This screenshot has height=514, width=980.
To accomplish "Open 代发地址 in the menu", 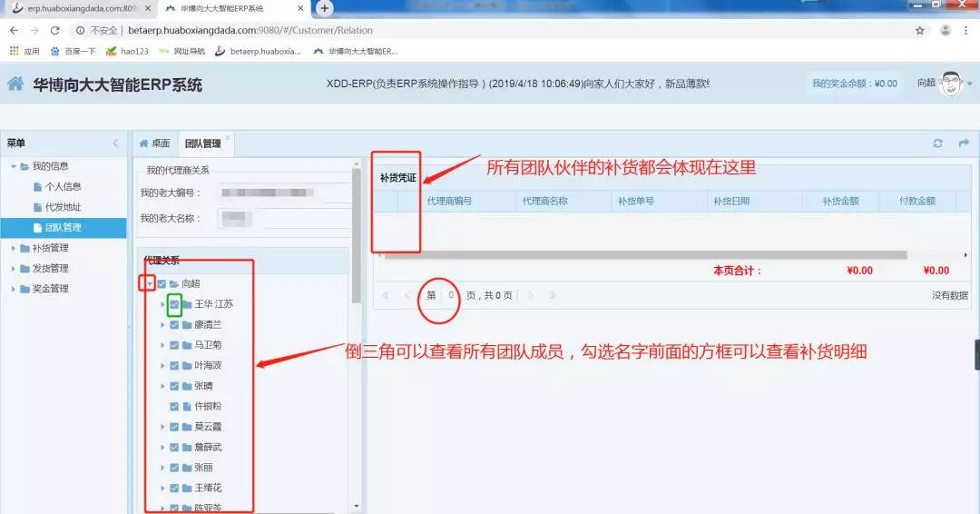I will coord(63,207).
